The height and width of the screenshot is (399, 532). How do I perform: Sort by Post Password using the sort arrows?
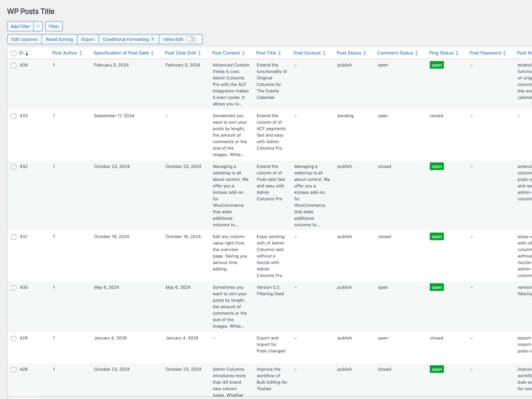(504, 53)
